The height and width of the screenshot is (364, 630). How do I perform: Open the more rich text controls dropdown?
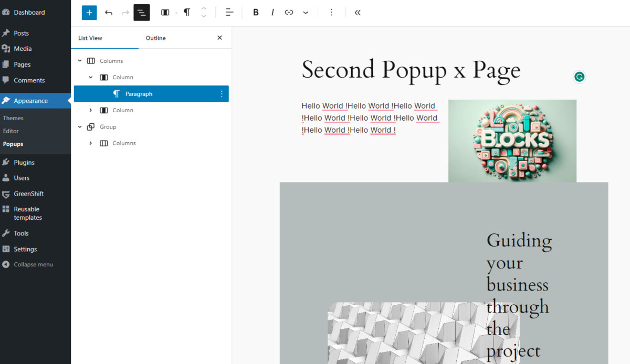306,13
